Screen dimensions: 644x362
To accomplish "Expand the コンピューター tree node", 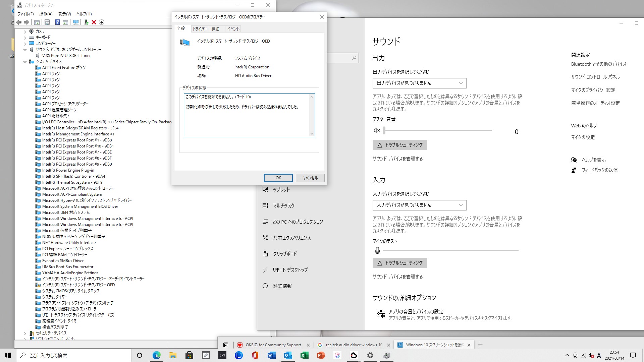I will point(25,44).
